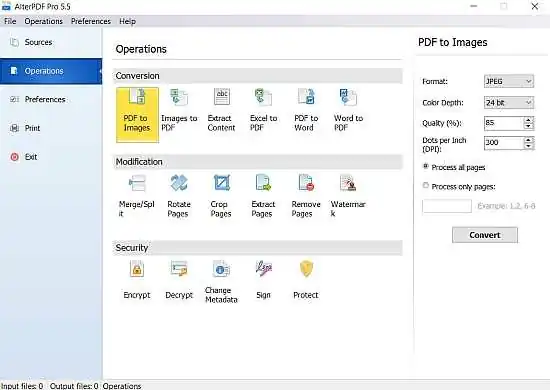Click the page range input field
The height and width of the screenshot is (390, 550).
coord(447,206)
